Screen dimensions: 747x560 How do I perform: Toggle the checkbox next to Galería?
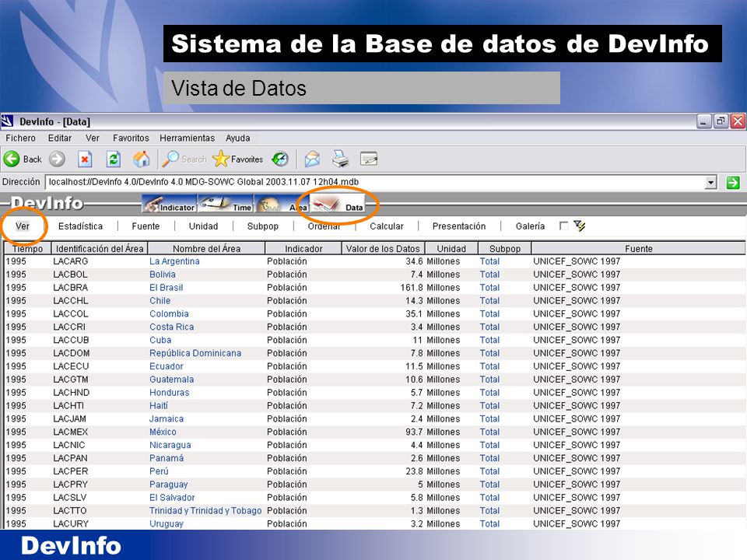click(x=563, y=226)
